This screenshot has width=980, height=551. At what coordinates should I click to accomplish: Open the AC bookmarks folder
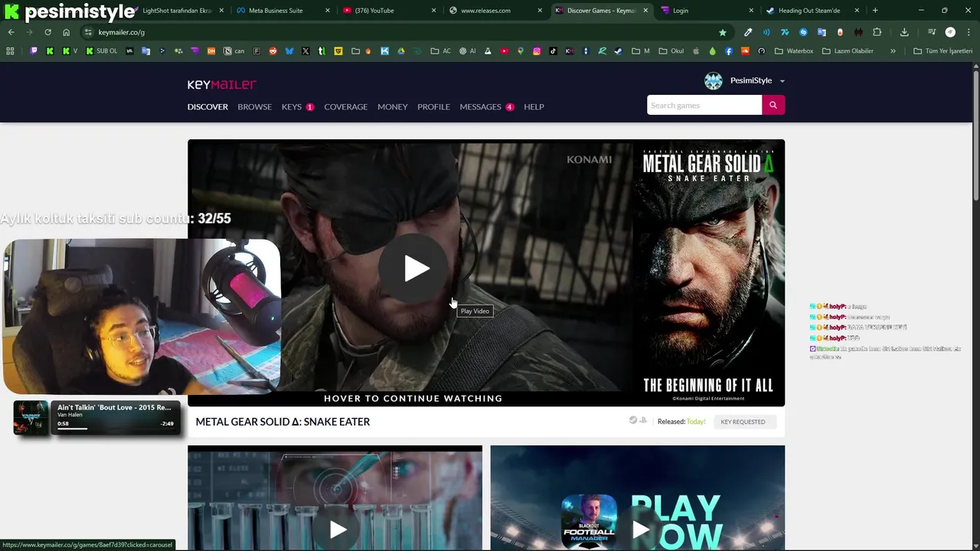point(440,51)
